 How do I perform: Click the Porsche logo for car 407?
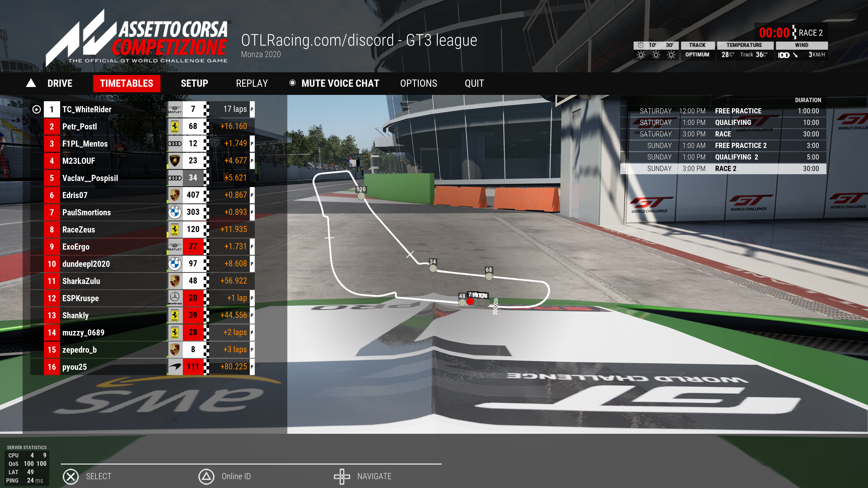pos(175,195)
